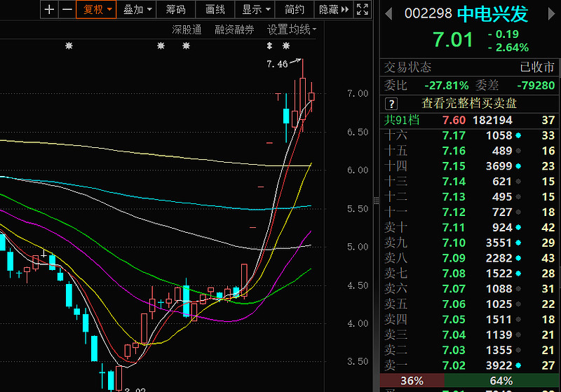Image resolution: width=561 pixels, height=392 pixels.
Task: Select the 卖五 price 7.06
Action: click(x=454, y=304)
